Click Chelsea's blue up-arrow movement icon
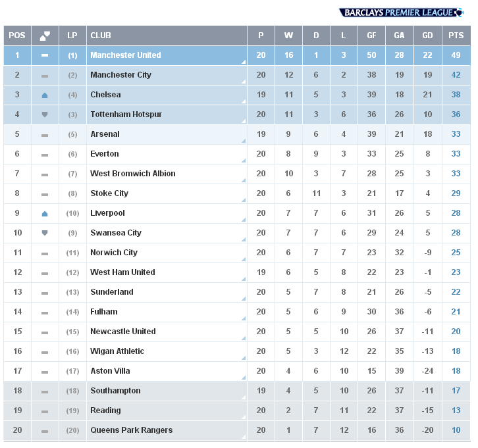The image size is (478, 448). tap(45, 95)
